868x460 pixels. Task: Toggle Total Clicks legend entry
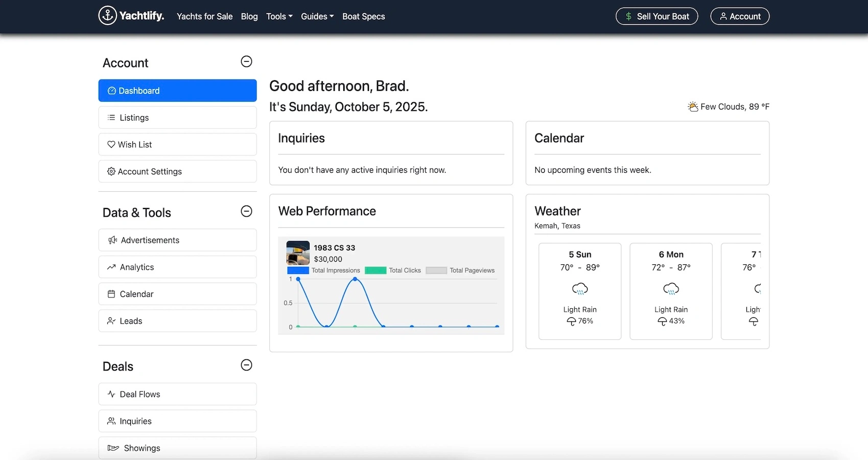(x=393, y=270)
